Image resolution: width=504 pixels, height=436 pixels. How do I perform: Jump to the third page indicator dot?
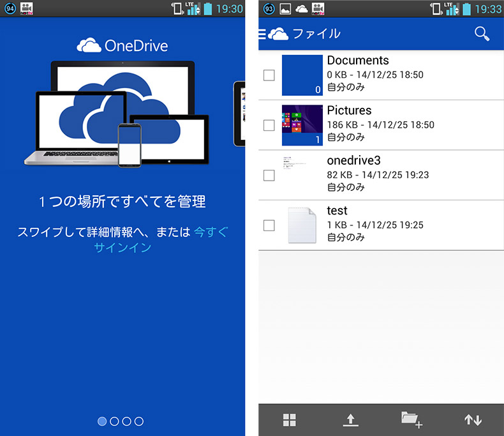pos(127,421)
